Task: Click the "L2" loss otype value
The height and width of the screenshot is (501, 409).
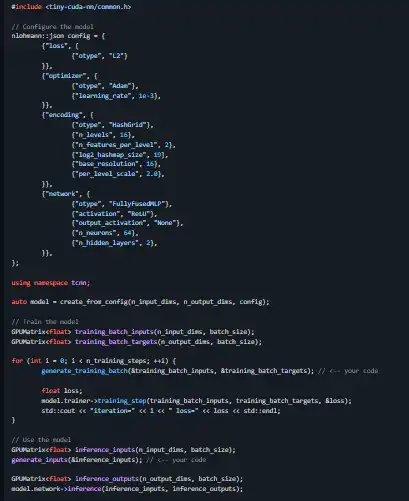Action: (x=118, y=56)
